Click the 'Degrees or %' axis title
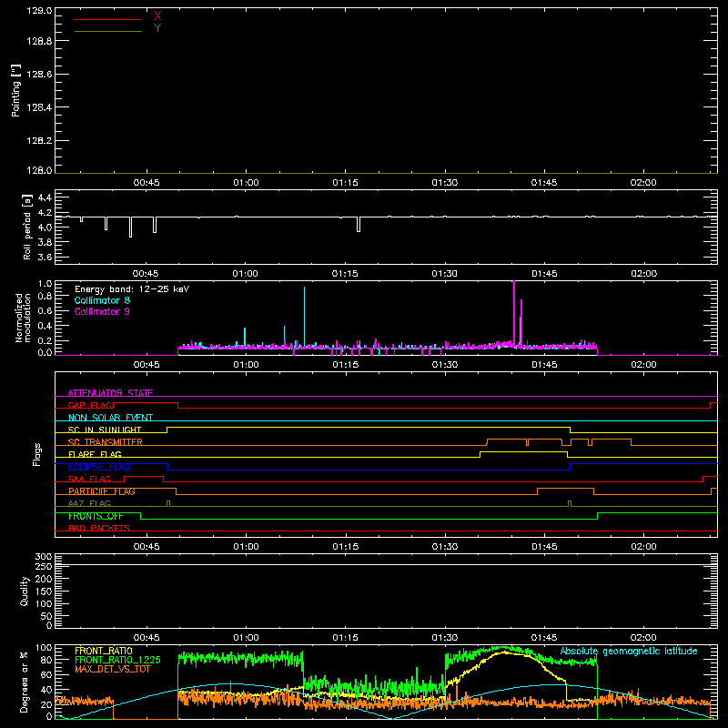This screenshot has height=728, width=728. click(25, 682)
